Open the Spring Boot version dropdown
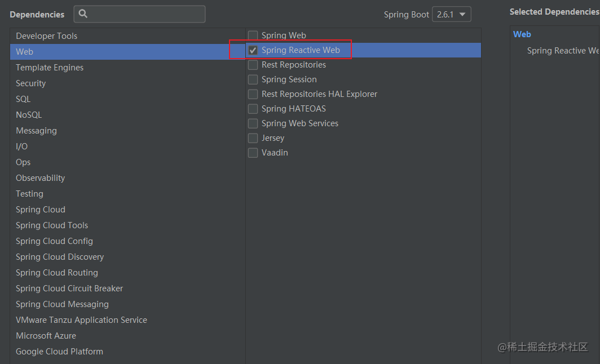This screenshot has height=364, width=600. [452, 15]
